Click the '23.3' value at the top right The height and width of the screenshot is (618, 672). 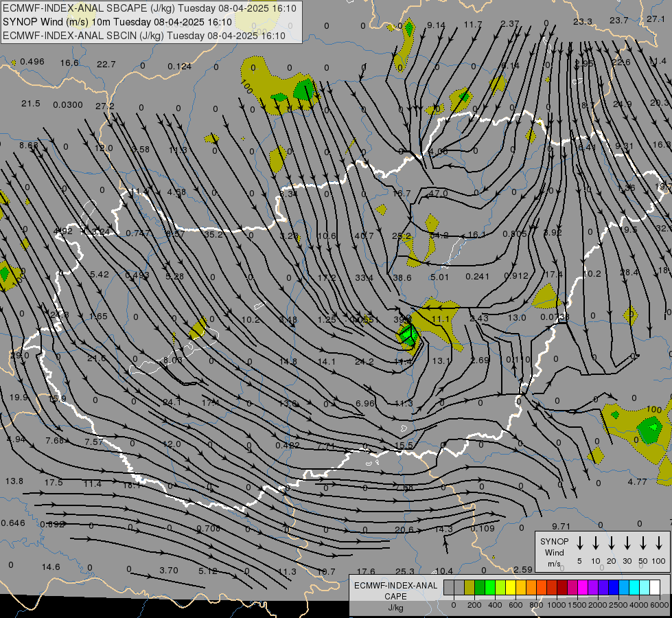point(583,22)
